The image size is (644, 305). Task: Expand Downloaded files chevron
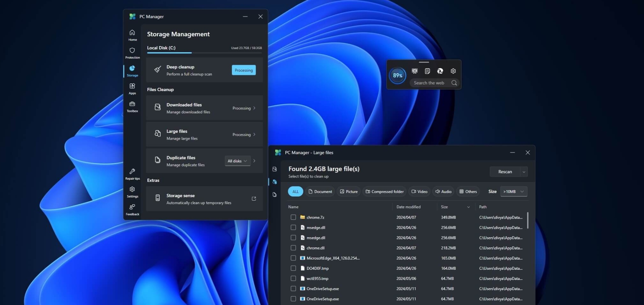coord(254,108)
